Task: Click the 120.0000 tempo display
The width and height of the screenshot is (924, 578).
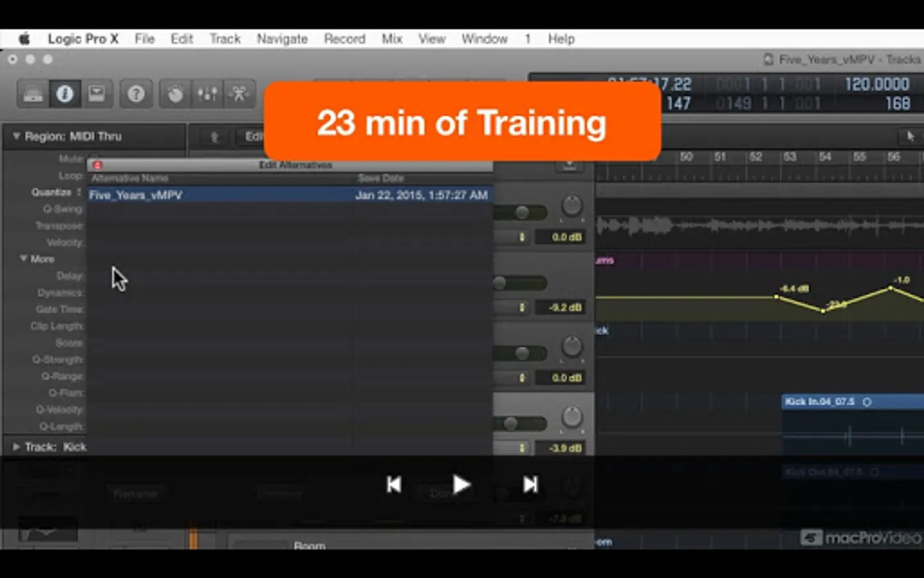Action: [877, 84]
